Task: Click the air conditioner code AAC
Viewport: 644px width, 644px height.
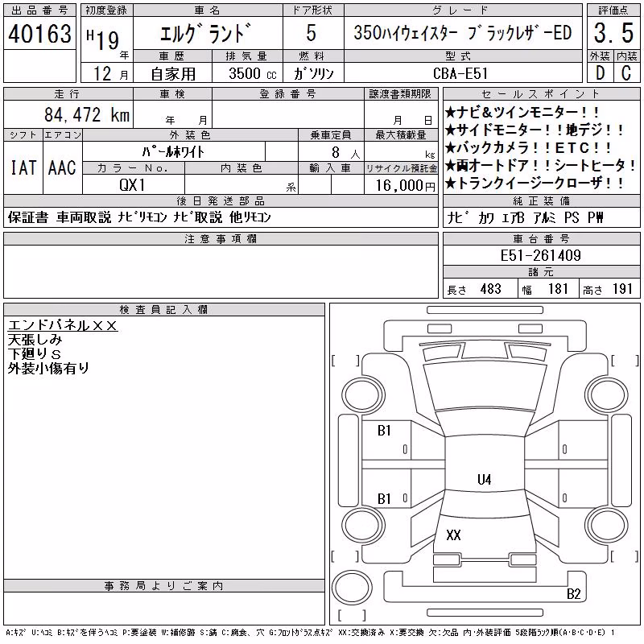Action: tap(62, 167)
